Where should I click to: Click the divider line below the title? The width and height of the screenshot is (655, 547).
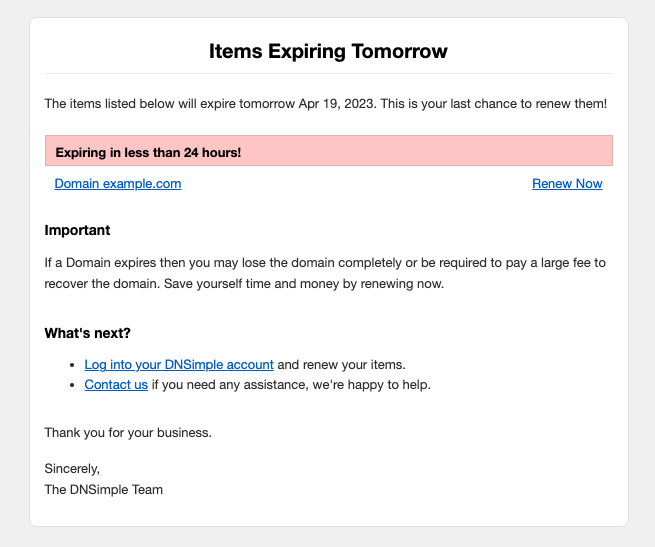click(328, 74)
